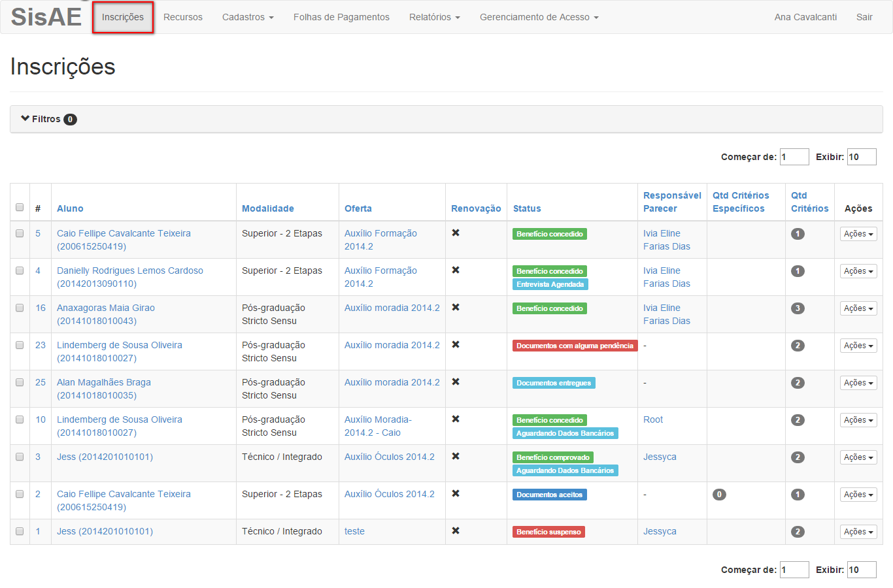The width and height of the screenshot is (893, 588).
Task: Select the checkbox for Alan Magalhães Braga
Action: click(x=20, y=382)
